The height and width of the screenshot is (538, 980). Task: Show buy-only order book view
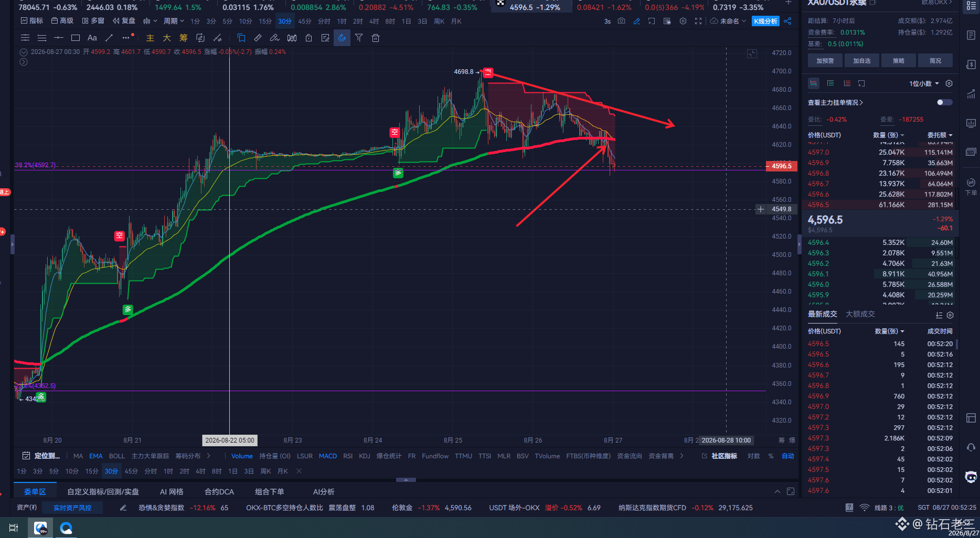tap(830, 83)
